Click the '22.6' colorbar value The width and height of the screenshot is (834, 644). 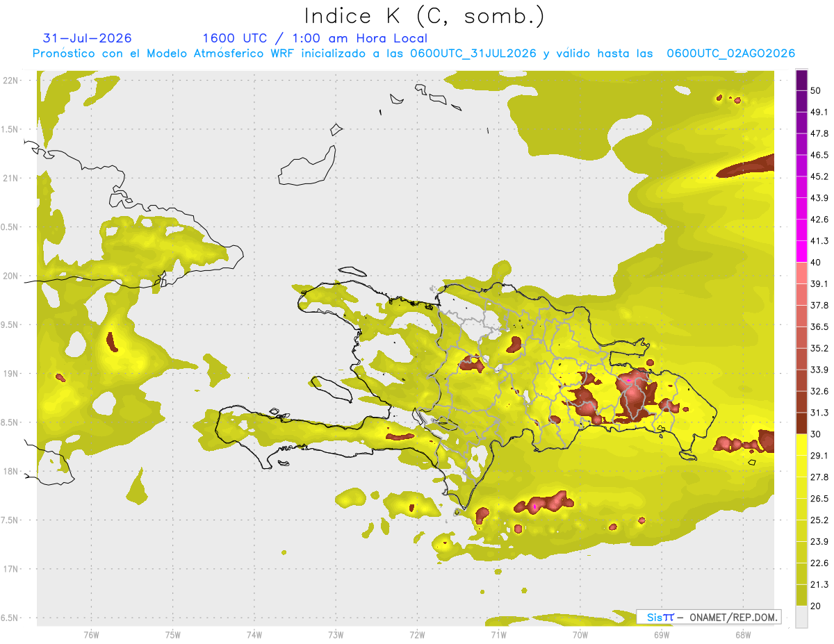[819, 563]
